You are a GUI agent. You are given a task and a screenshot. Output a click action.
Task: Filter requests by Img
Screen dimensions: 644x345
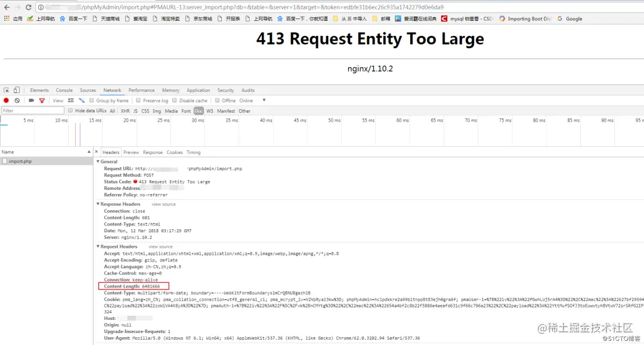157,111
